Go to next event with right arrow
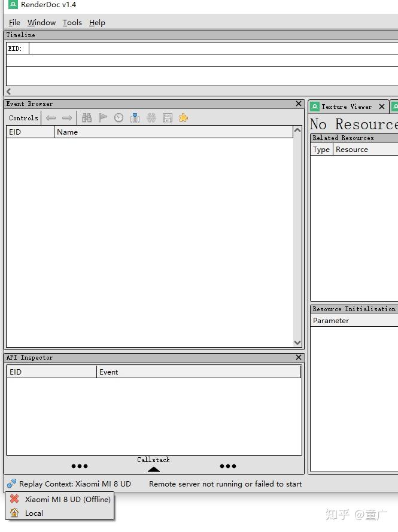 (x=67, y=118)
